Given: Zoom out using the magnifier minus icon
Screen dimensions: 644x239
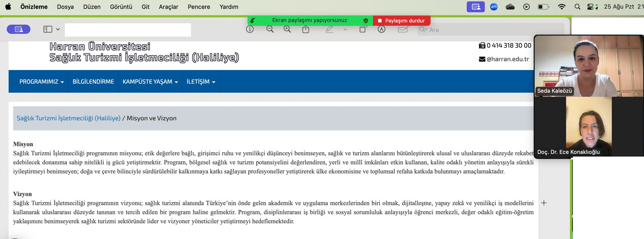Looking at the screenshot, I should (x=270, y=30).
